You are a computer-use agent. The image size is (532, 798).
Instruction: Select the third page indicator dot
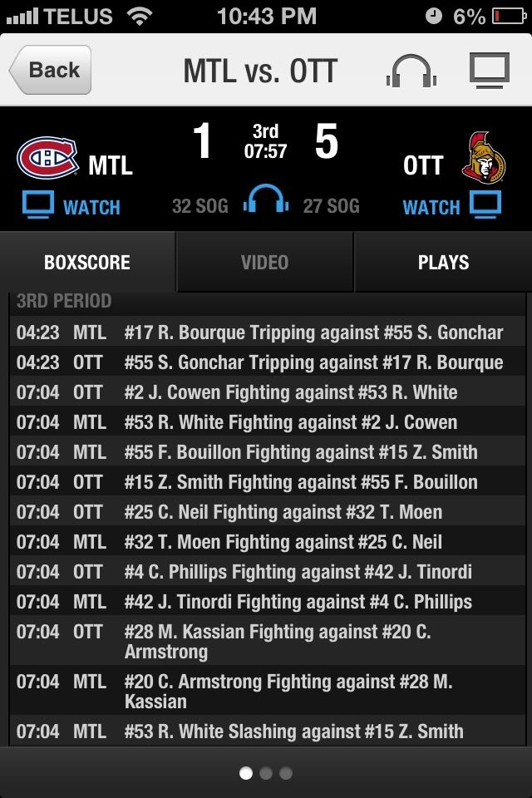pyautogui.click(x=286, y=774)
